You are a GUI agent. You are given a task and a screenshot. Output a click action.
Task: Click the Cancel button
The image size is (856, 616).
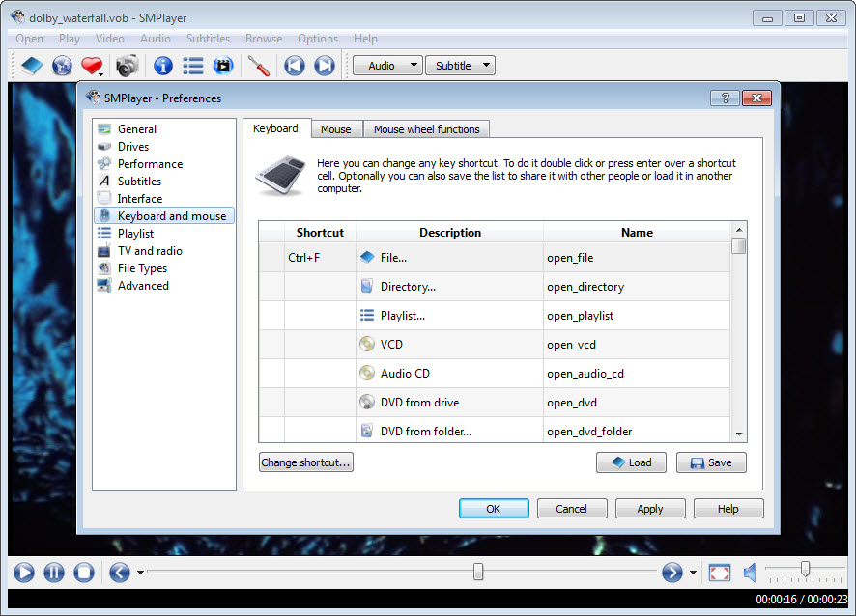(x=572, y=509)
